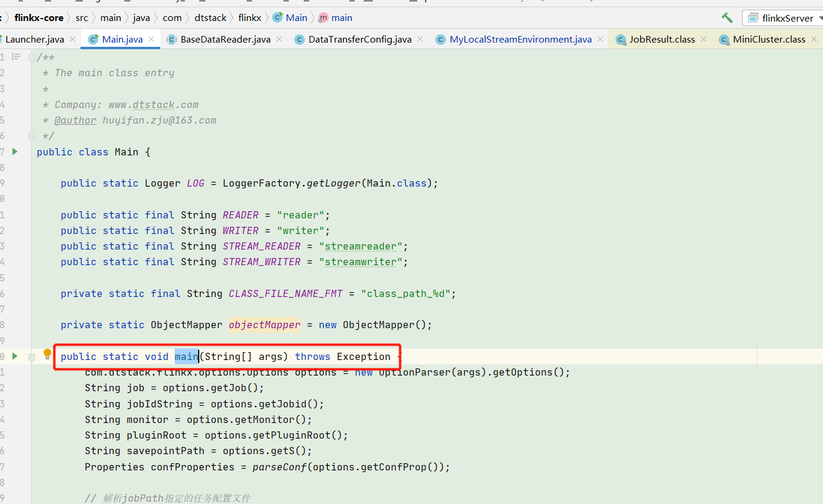823x504 pixels.
Task: Click the class icon on the Main.java tab
Action: coord(93,39)
